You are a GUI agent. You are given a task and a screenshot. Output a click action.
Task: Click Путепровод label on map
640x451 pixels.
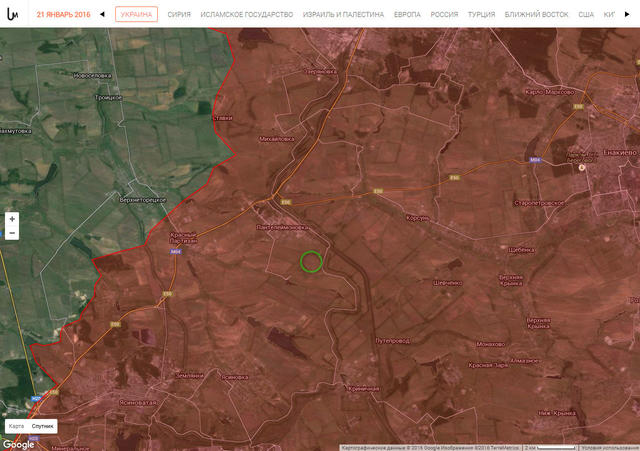click(392, 341)
